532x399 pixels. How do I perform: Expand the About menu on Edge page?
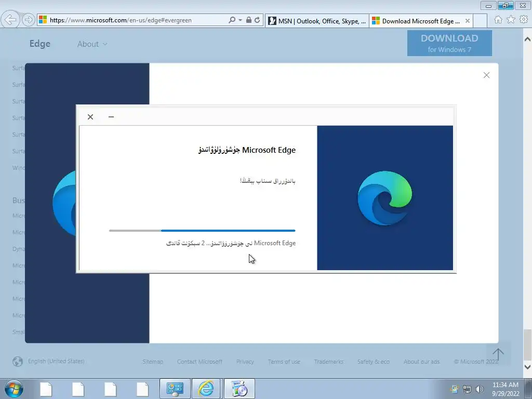[92, 44]
